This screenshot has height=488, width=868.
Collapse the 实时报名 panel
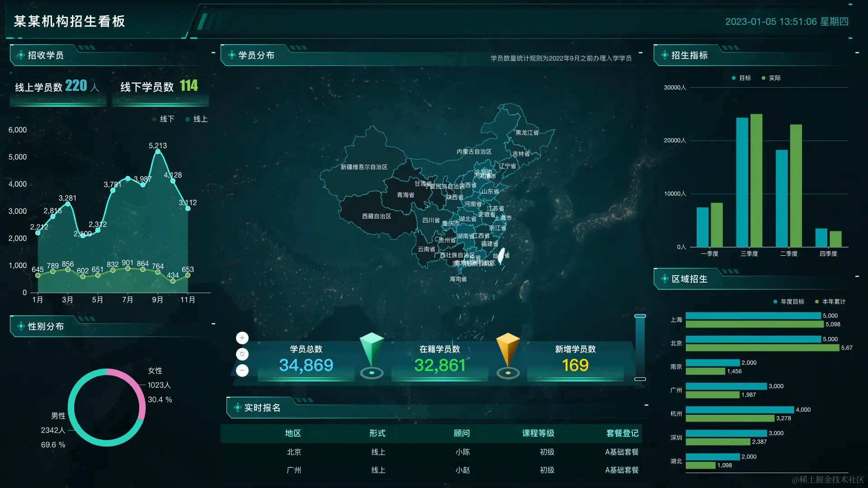point(646,405)
